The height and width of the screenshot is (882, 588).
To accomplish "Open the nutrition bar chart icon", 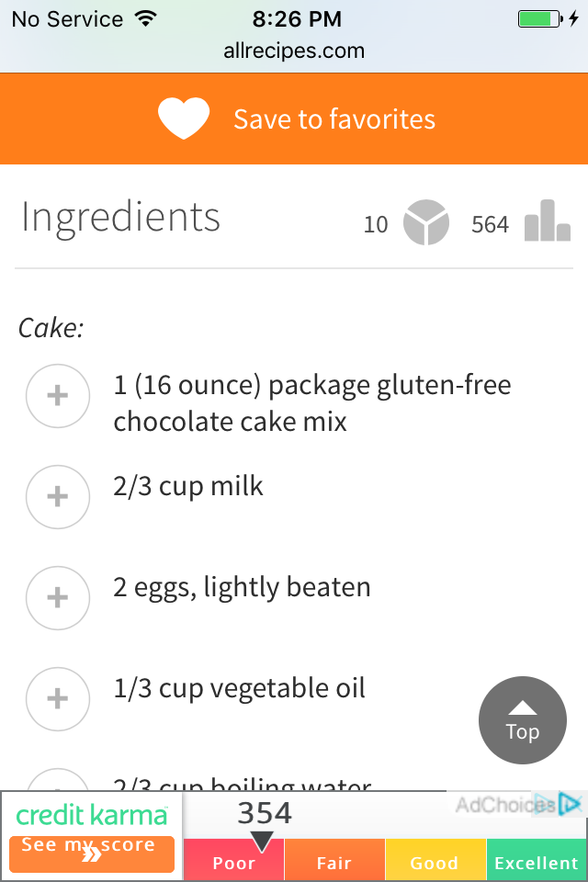I will point(547,221).
